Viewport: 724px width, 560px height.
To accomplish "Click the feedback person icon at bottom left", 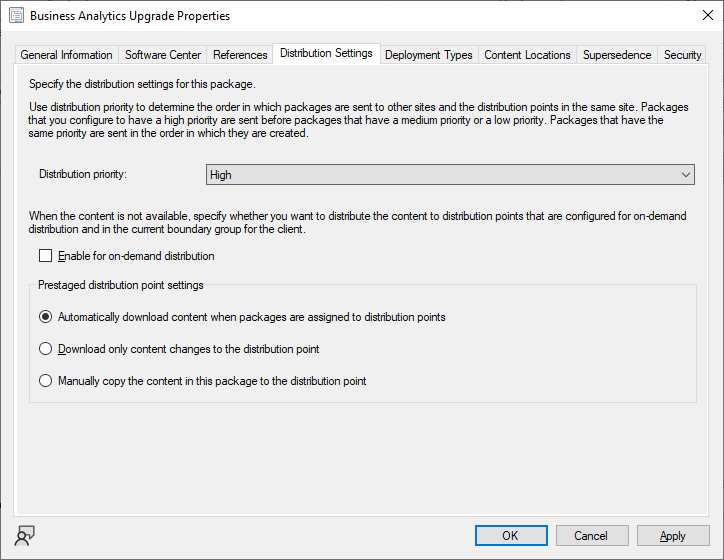I will tap(24, 536).
